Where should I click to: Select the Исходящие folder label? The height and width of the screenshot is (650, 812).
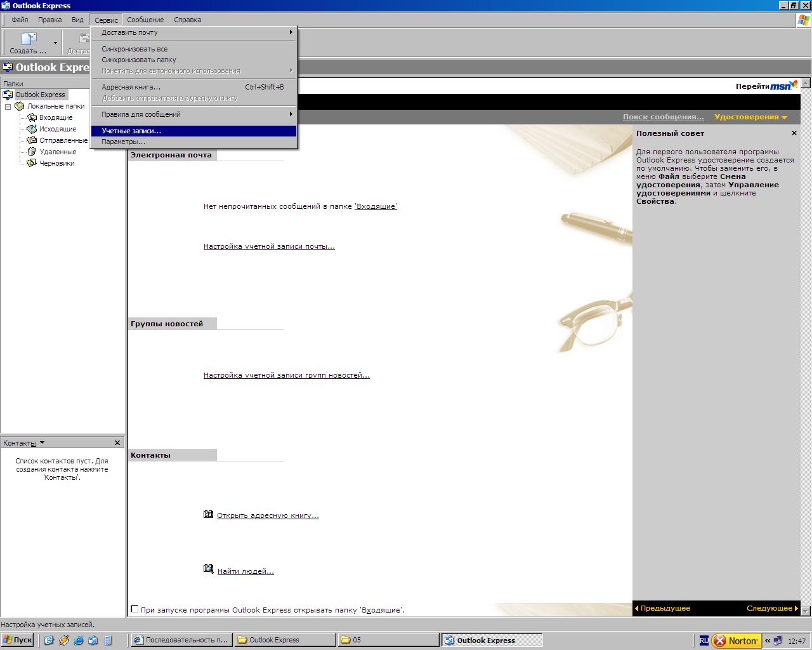pos(58,129)
